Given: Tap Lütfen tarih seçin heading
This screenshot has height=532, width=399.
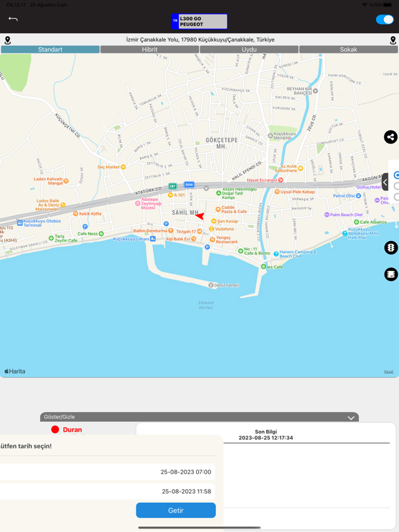Looking at the screenshot, I should pos(26,446).
